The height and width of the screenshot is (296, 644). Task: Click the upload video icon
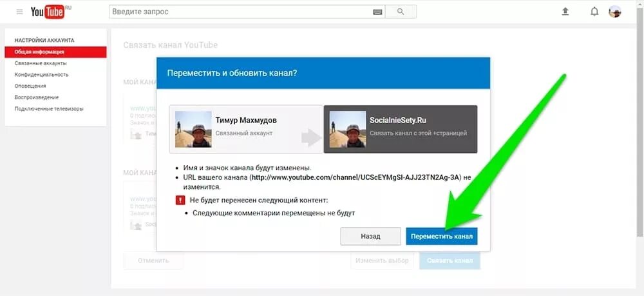[565, 12]
